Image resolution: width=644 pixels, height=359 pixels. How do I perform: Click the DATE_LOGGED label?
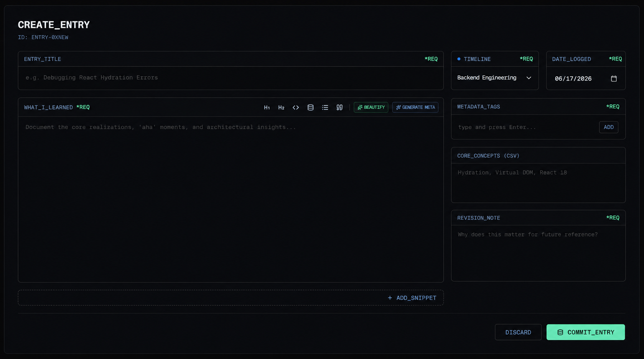[x=571, y=59]
